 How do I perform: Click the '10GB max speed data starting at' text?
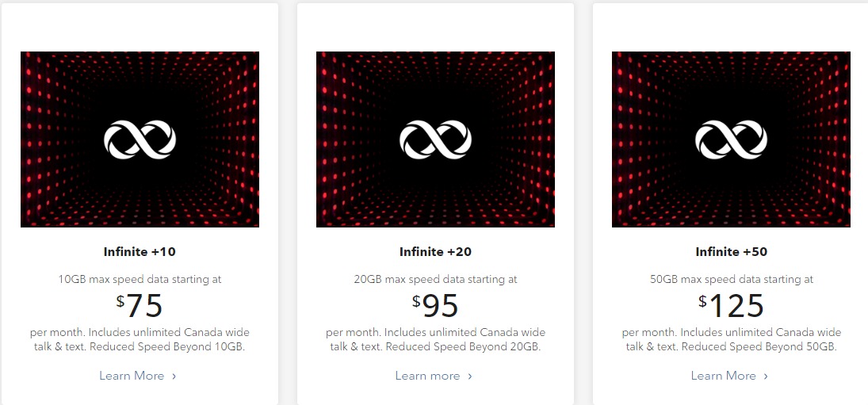(140, 280)
